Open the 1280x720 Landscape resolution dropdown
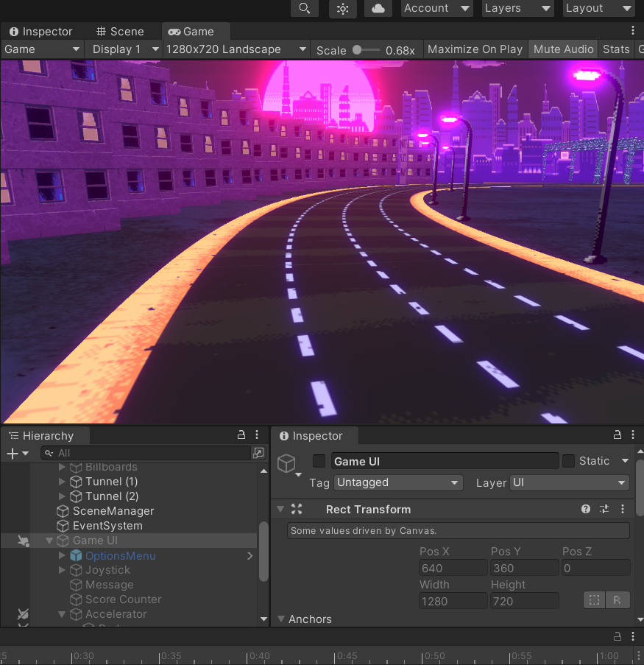The image size is (644, 665). click(236, 49)
